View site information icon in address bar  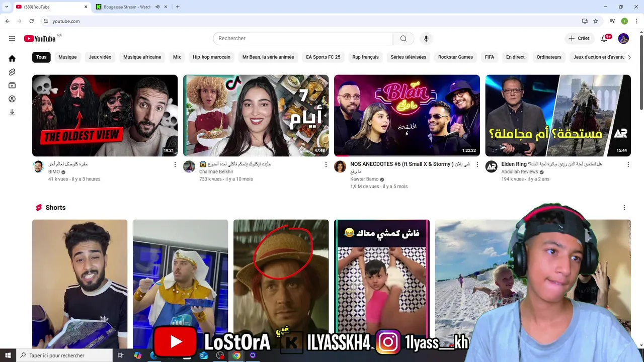pos(46,21)
